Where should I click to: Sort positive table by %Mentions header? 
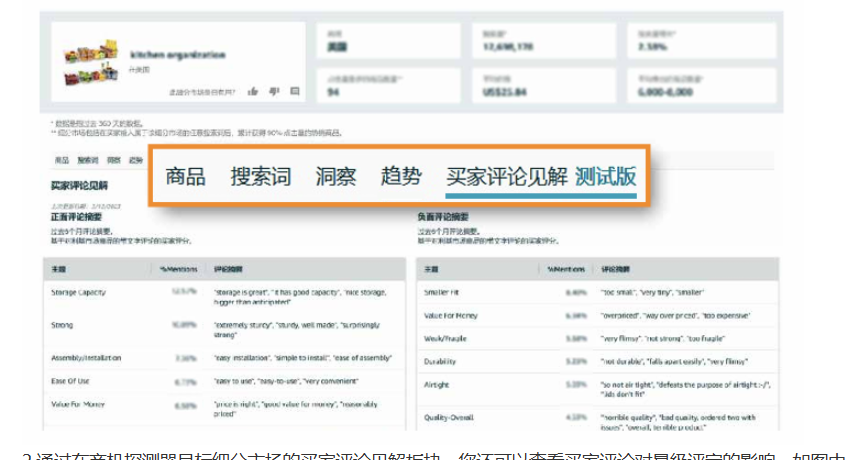pos(179,269)
